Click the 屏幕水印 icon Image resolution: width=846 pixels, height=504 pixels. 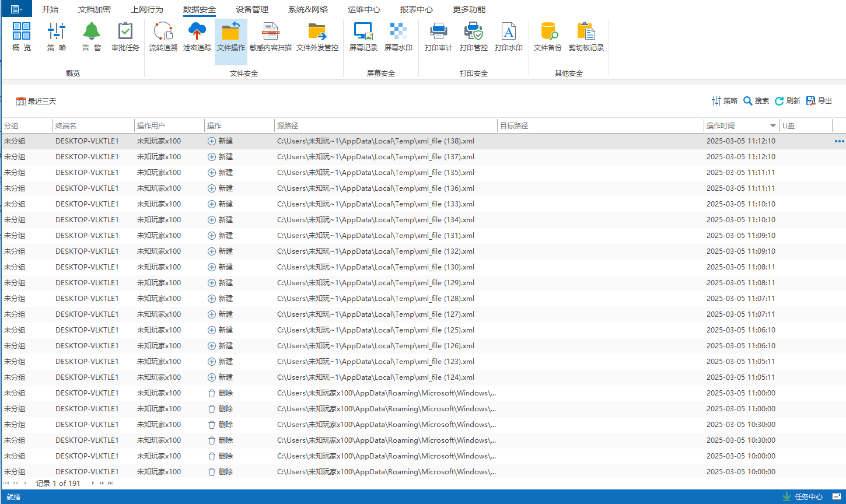point(398,37)
